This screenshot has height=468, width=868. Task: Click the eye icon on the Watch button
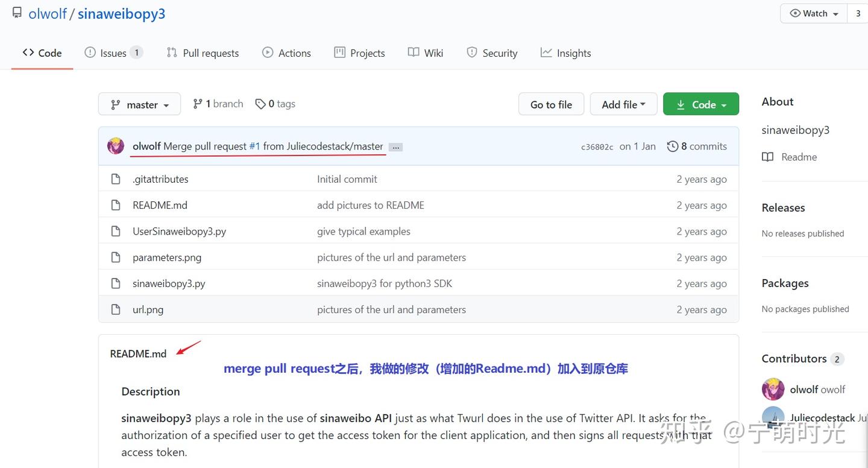pos(796,13)
